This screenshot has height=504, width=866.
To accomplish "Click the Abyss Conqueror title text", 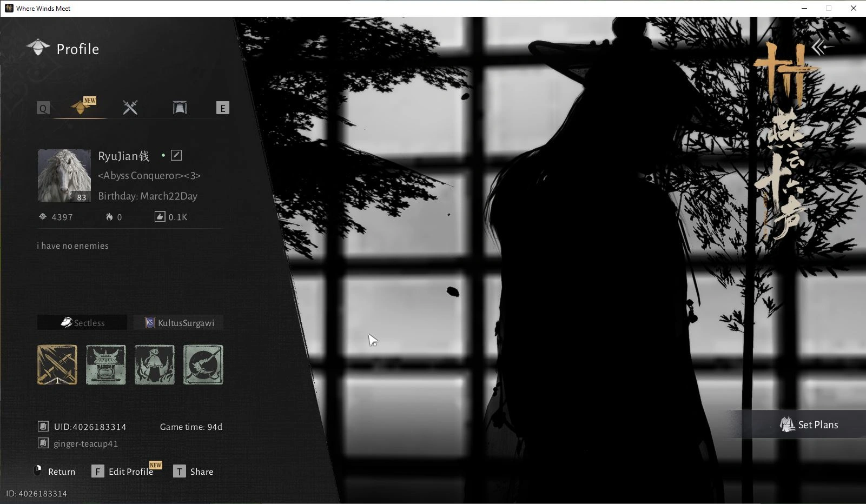I will (149, 176).
